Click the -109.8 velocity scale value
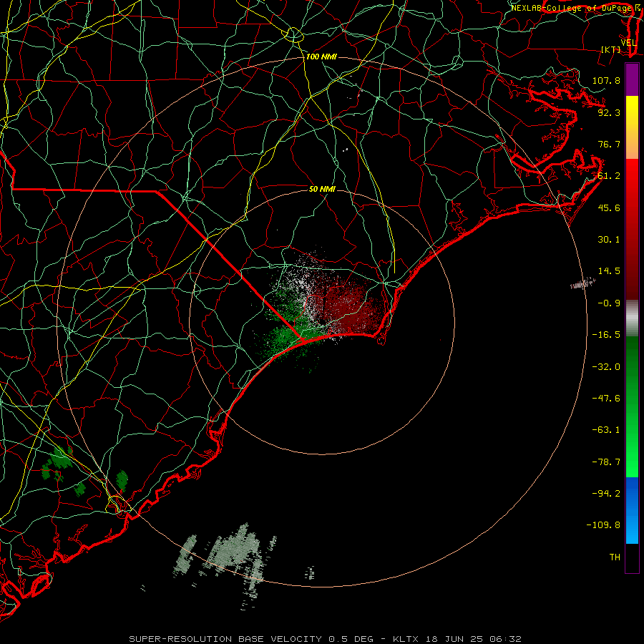This screenshot has width=644, height=644. click(x=603, y=525)
